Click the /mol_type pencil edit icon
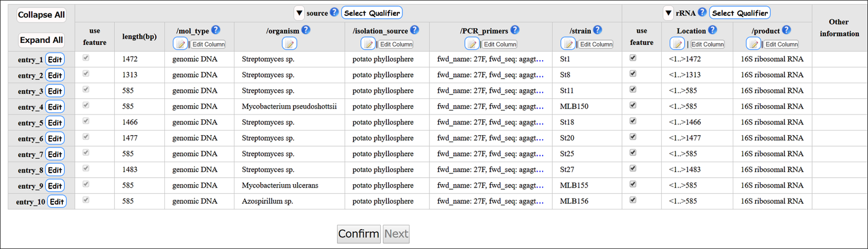Viewport: 868px width, 249px height. click(x=180, y=44)
